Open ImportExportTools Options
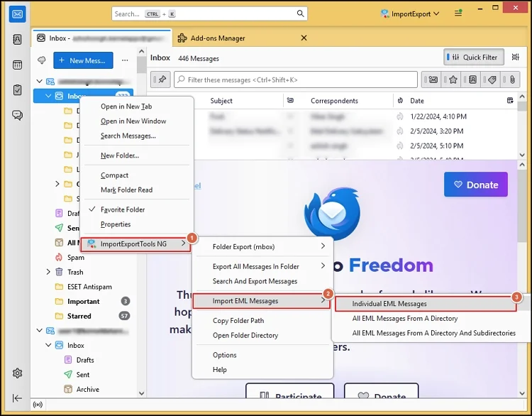Screen dimensions: 532x416 point(262,355)
